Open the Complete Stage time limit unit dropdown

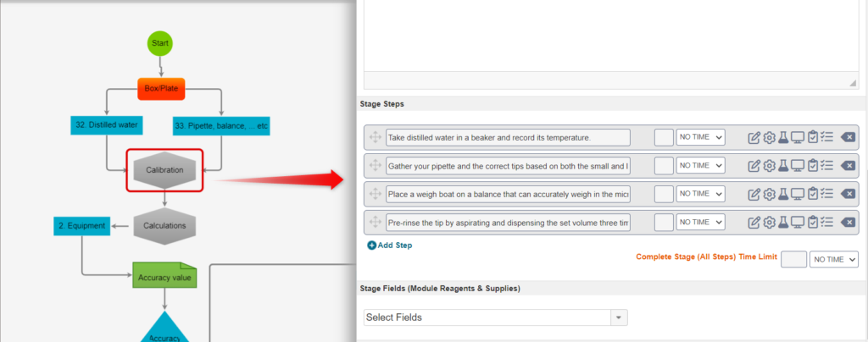(834, 259)
